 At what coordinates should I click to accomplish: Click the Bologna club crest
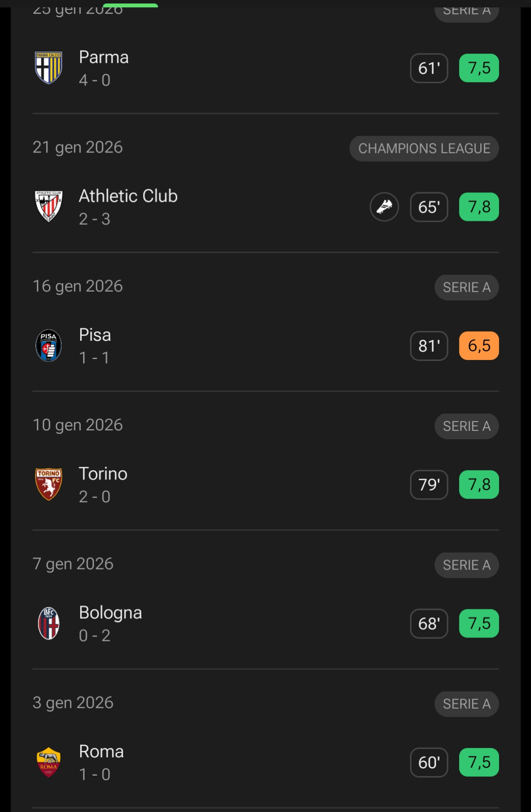[49, 624]
